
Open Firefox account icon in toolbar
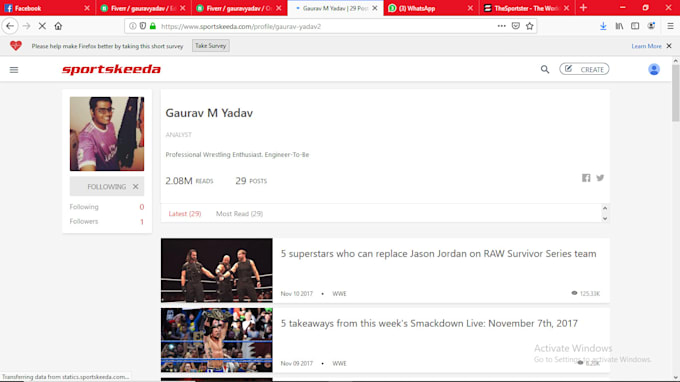(x=651, y=26)
